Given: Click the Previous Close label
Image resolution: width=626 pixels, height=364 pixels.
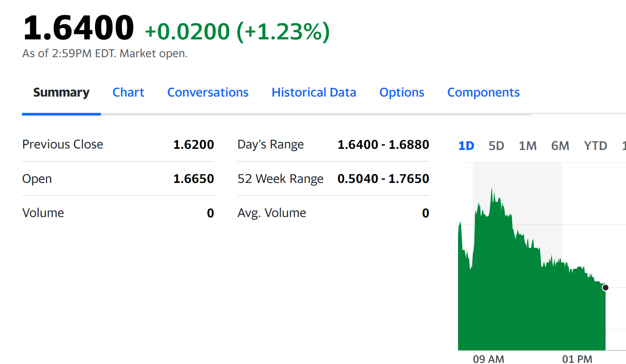Looking at the screenshot, I should click(63, 144).
